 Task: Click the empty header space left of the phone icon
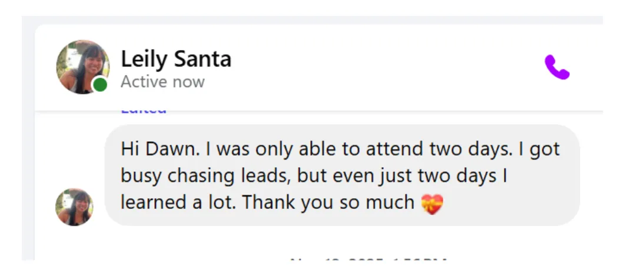[x=383, y=67]
